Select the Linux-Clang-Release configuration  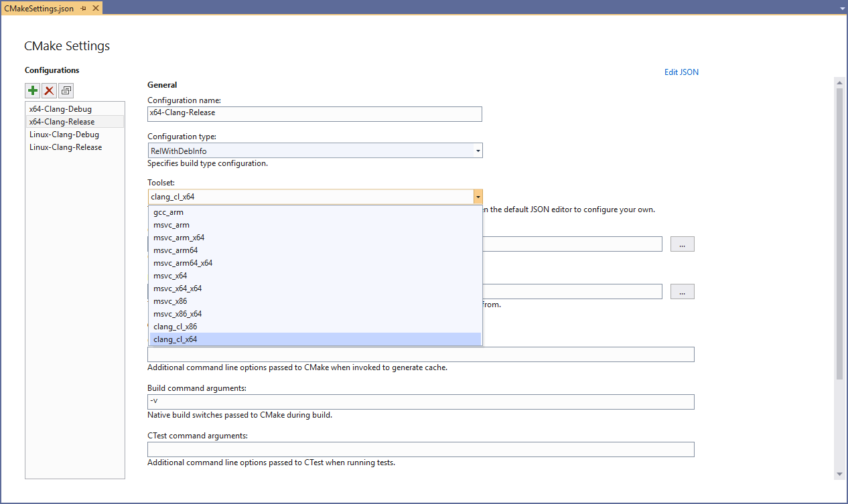coord(65,147)
